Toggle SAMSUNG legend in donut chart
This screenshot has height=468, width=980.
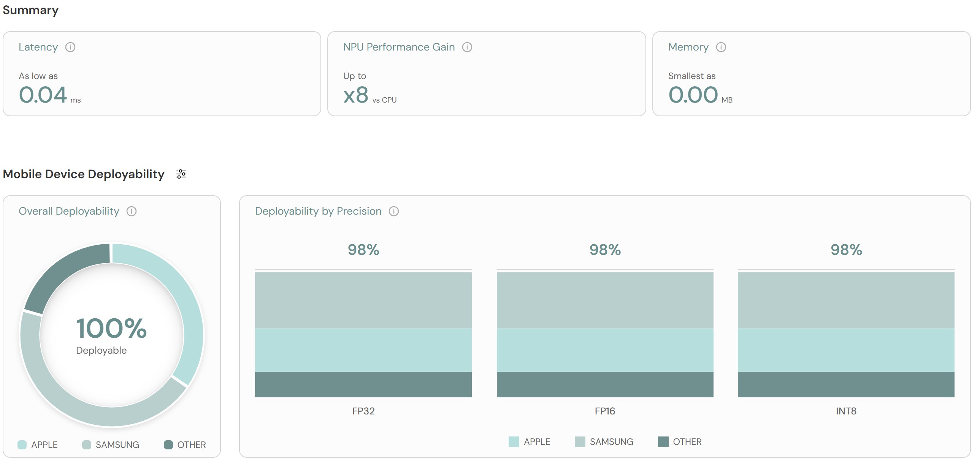[x=111, y=445]
